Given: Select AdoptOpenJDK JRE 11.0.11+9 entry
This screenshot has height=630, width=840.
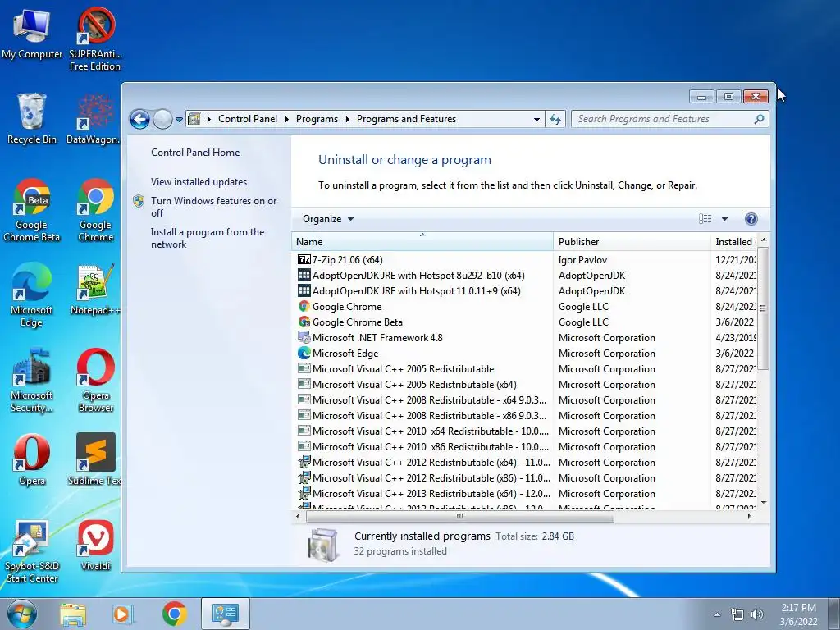Looking at the screenshot, I should [524, 291].
